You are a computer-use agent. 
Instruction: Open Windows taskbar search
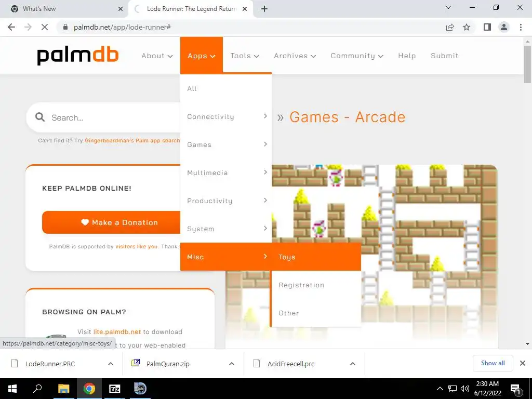coord(37,389)
